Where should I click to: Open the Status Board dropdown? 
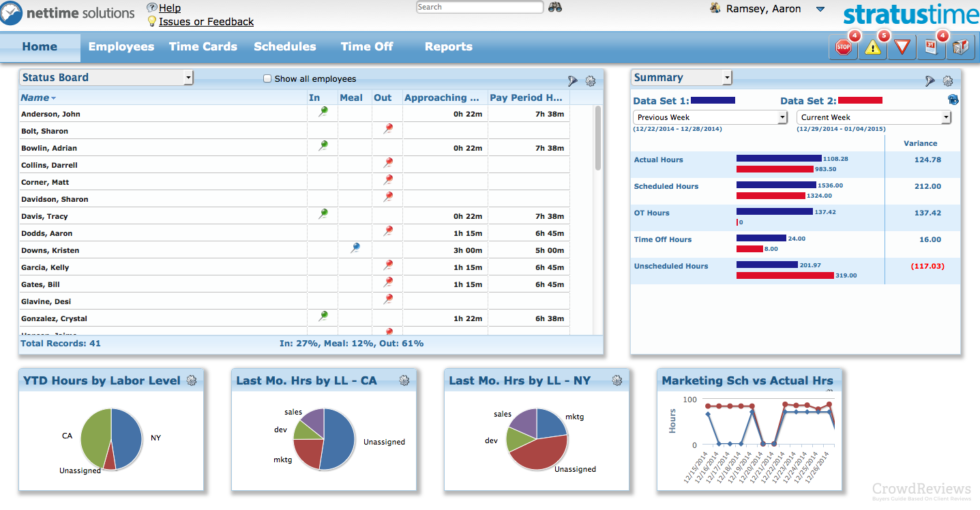[x=106, y=78]
